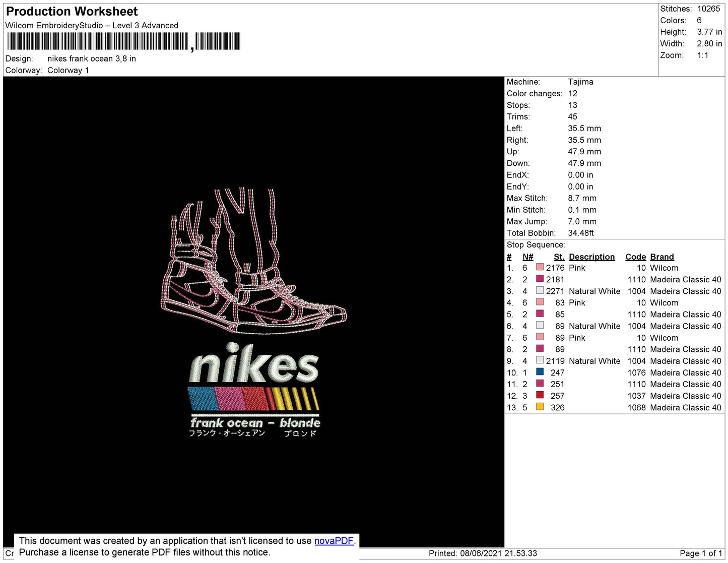Click the Description column header
Viewport: 728px width, 563px height.
591,257
